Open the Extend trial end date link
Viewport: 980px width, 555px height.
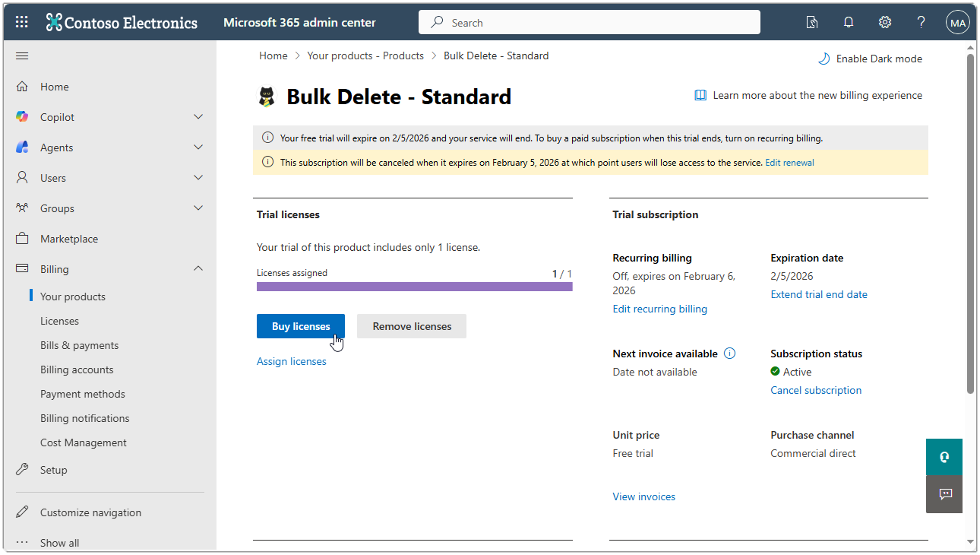pos(818,294)
